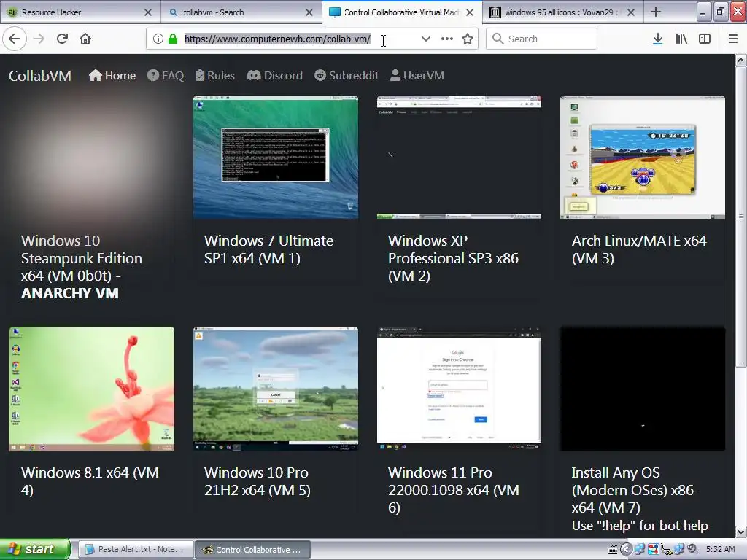Go back with the browser back arrow
Image resolution: width=747 pixels, height=560 pixels.
[15, 39]
